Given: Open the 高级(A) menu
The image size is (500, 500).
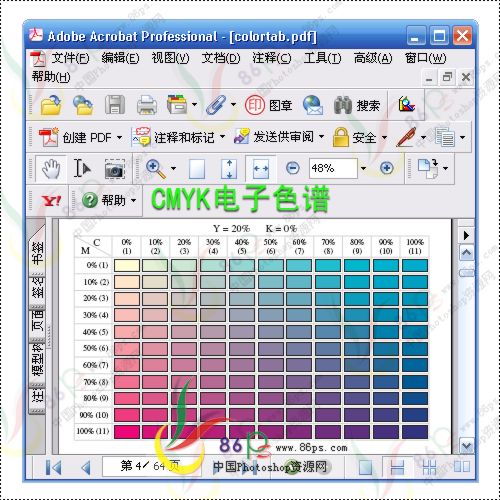Looking at the screenshot, I should click(373, 58).
